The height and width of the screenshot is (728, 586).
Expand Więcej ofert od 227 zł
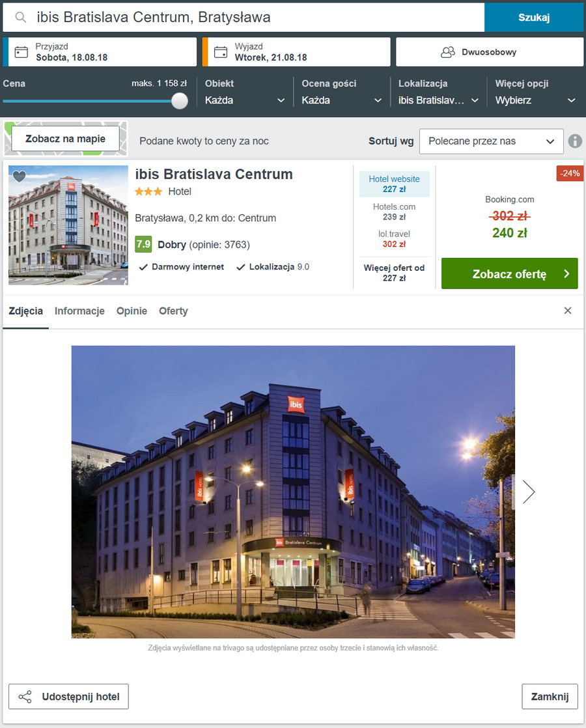tap(394, 273)
